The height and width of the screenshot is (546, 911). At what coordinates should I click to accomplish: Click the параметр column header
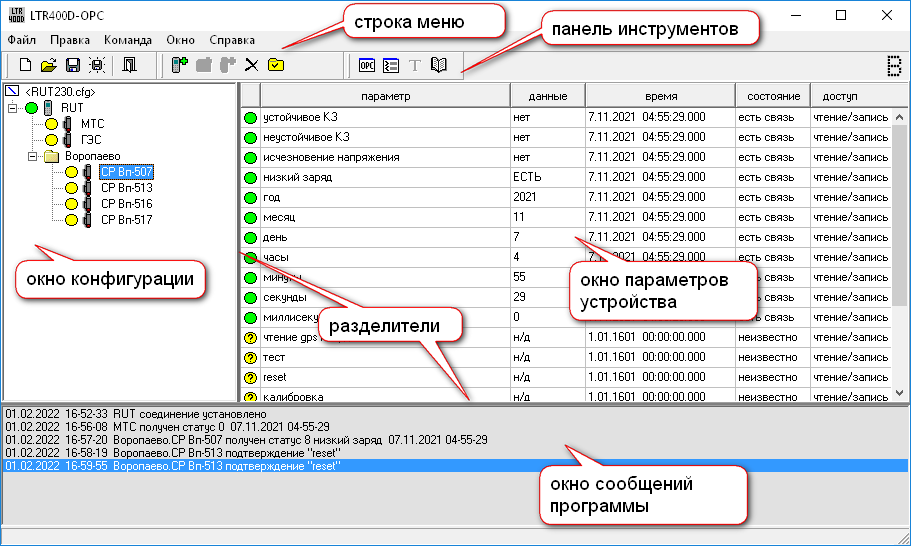385,96
